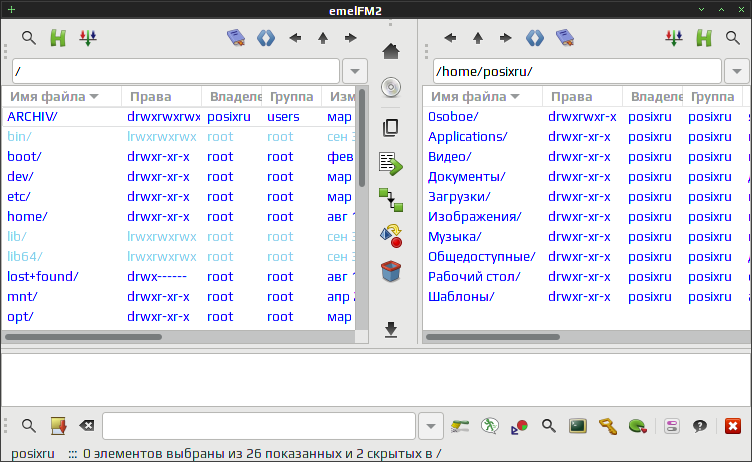Select Рабочий стол/ folder in right pane
The width and height of the screenshot is (752, 462).
point(474,276)
